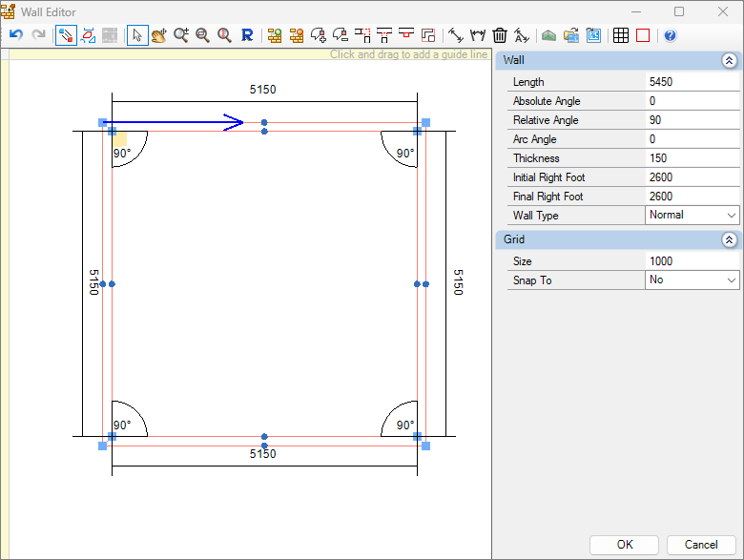Open the Wall Type dropdown
744x560 pixels.
(692, 215)
